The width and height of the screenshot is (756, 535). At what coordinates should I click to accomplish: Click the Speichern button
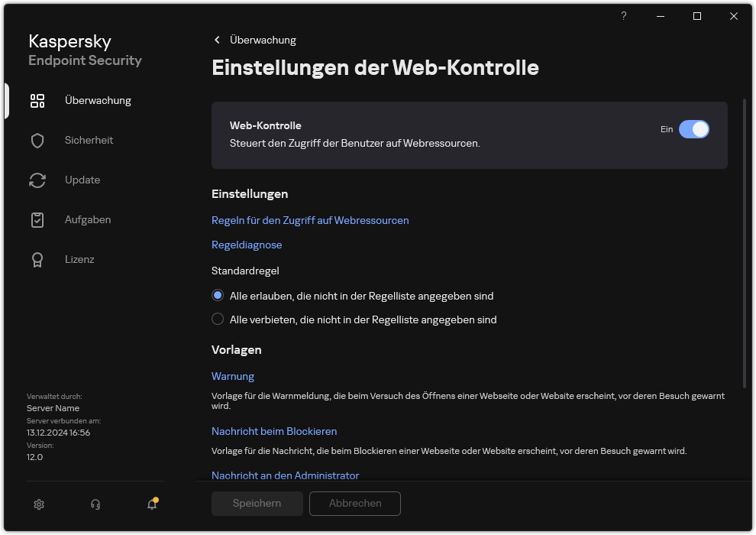257,504
